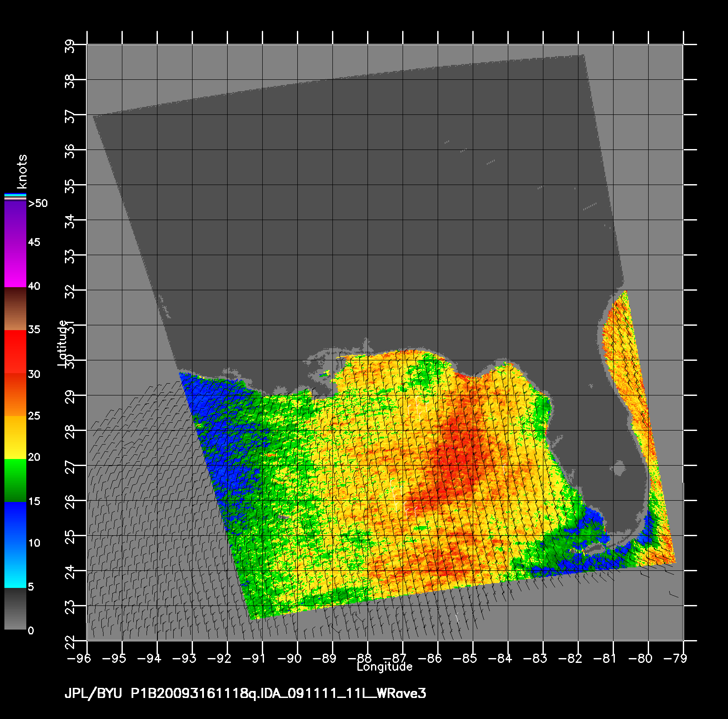The height and width of the screenshot is (719, 728).
Task: Select the '33' latitude tick label
Action: point(70,256)
